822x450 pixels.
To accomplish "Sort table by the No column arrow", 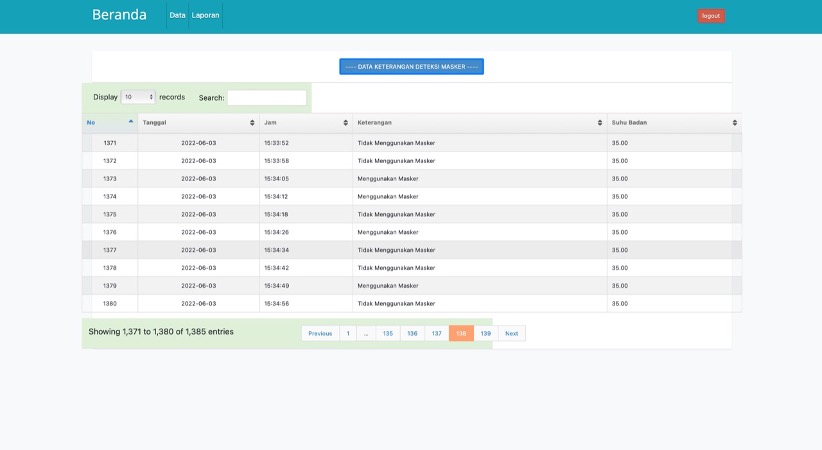I will [131, 122].
